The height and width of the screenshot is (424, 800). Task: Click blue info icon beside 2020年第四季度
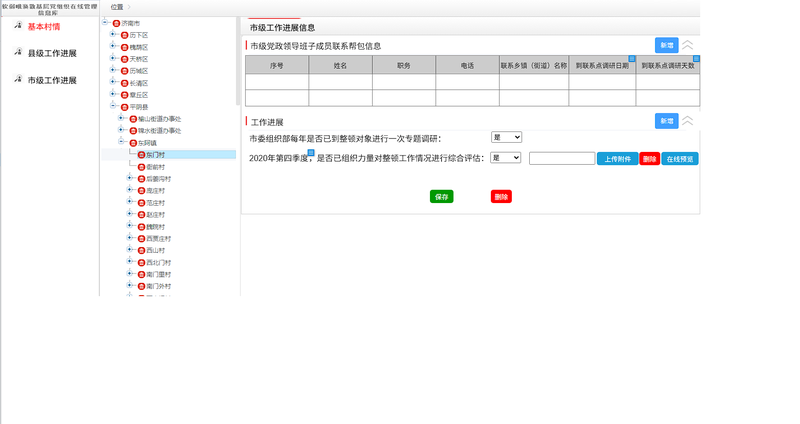tap(311, 153)
